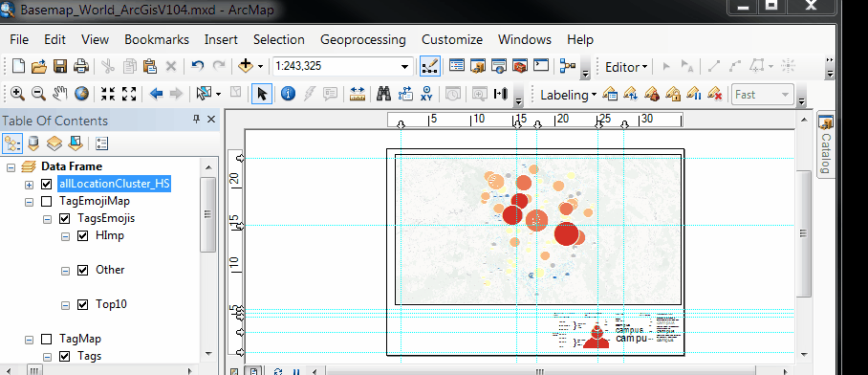The height and width of the screenshot is (375, 868).
Task: Switch to List By Source
Action: (33, 144)
